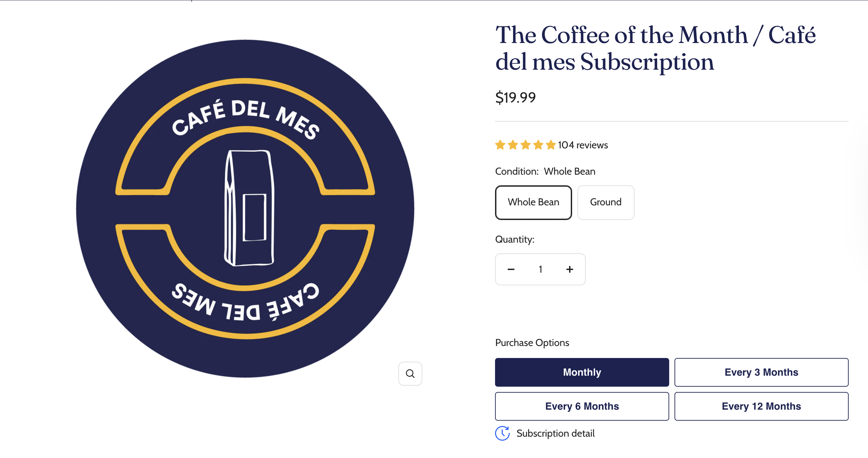
Task: Select the Ground condition option
Action: pyautogui.click(x=605, y=202)
